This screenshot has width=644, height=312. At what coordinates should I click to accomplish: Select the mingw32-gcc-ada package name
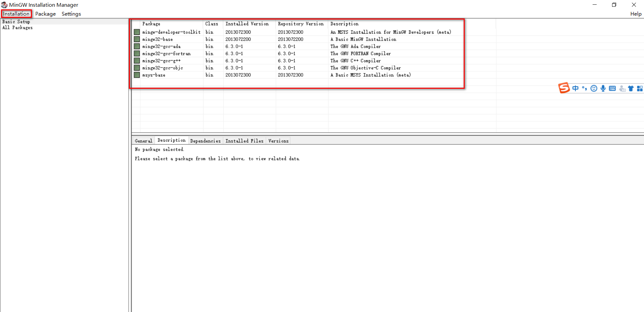(x=161, y=46)
